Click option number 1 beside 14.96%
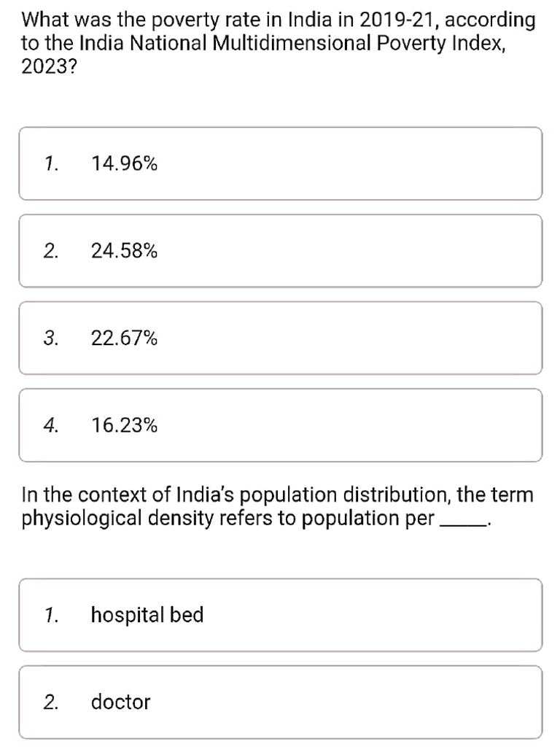Screen dimensions: 560x747 tap(50, 163)
